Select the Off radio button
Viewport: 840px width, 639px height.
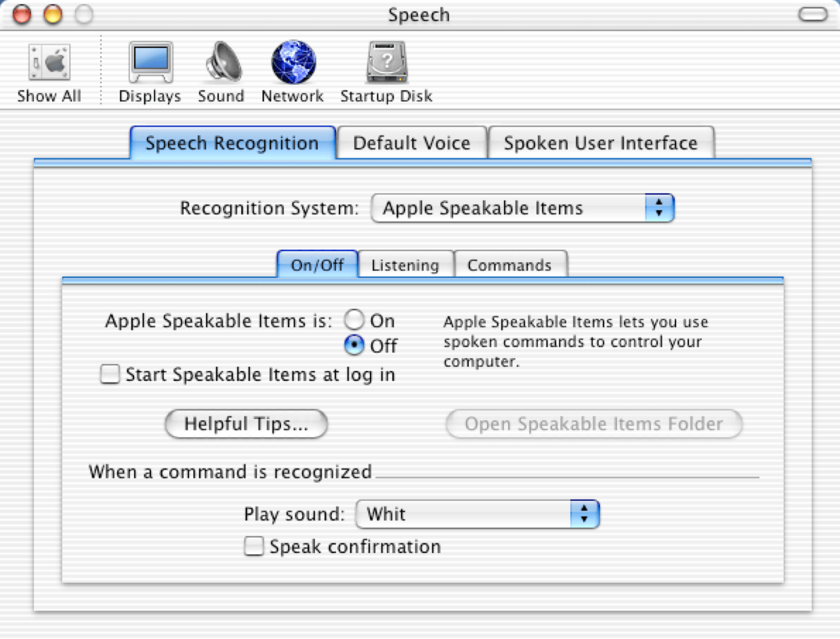tap(354, 346)
